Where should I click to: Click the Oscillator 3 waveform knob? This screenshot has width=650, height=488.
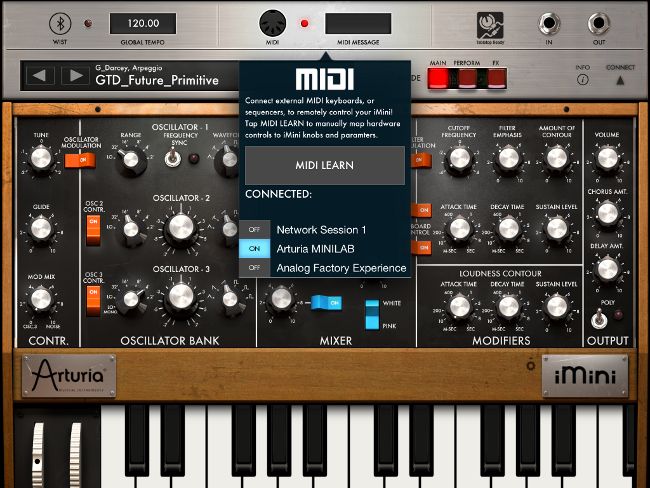tap(230, 299)
